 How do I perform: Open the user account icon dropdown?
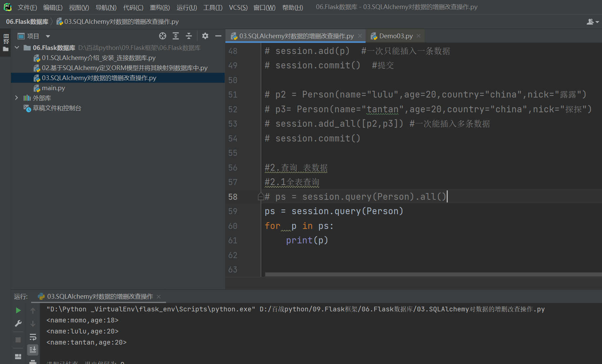(593, 22)
